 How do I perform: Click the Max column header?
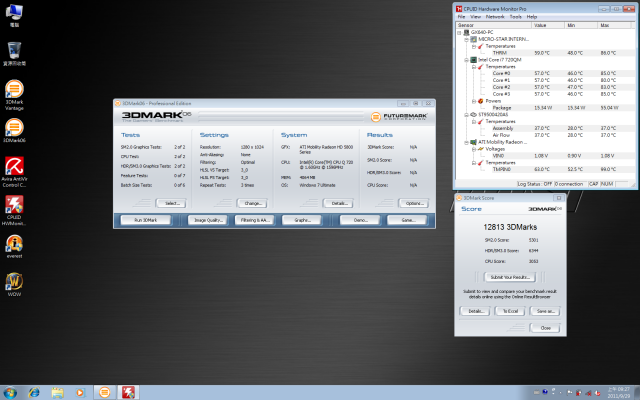614,25
